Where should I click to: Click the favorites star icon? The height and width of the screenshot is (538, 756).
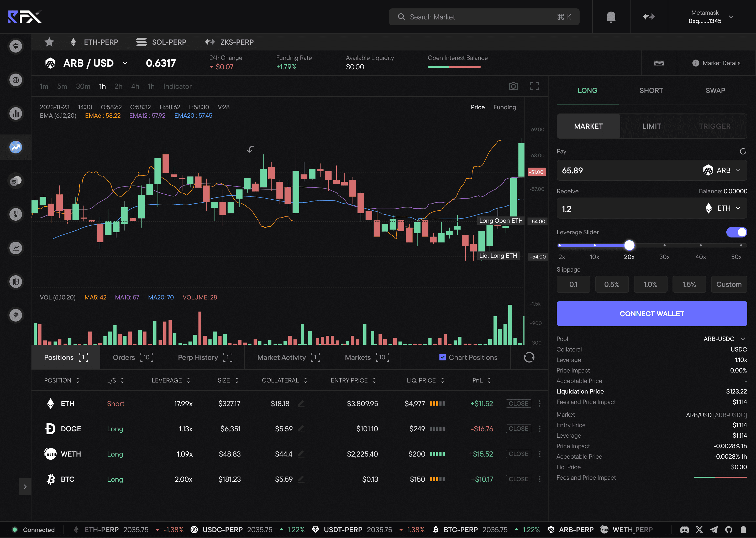click(x=49, y=42)
